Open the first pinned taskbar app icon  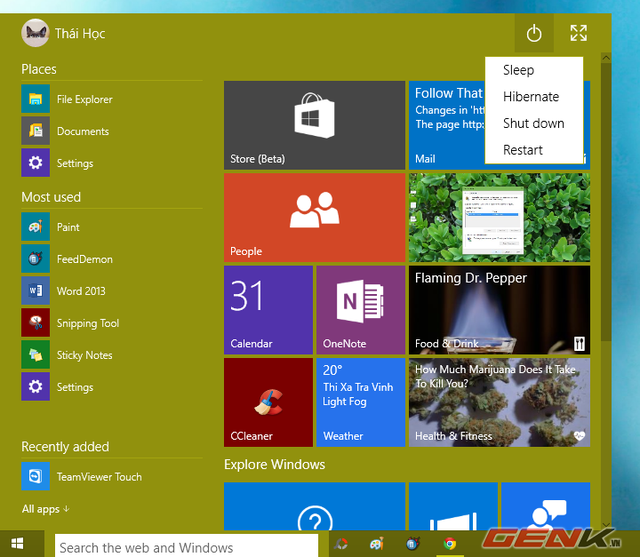pos(341,544)
